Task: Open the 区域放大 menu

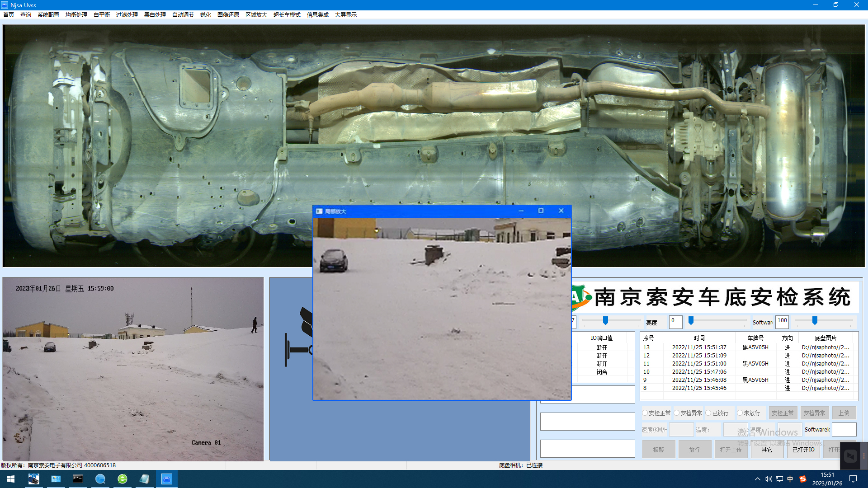Action: point(256,15)
